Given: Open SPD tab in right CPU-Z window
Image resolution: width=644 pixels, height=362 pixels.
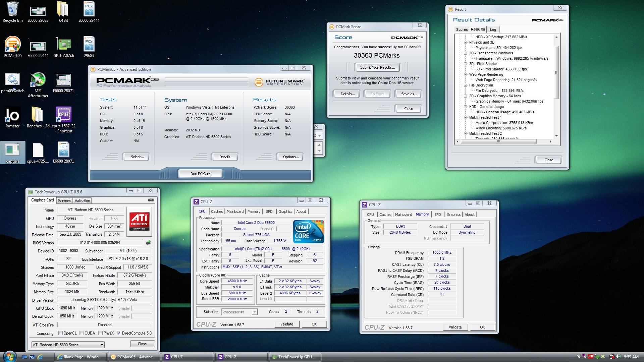Looking at the screenshot, I should point(437,215).
